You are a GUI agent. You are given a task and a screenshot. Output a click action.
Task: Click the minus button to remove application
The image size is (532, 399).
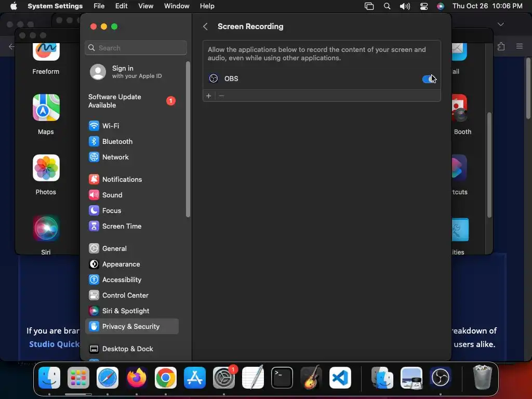pyautogui.click(x=221, y=96)
